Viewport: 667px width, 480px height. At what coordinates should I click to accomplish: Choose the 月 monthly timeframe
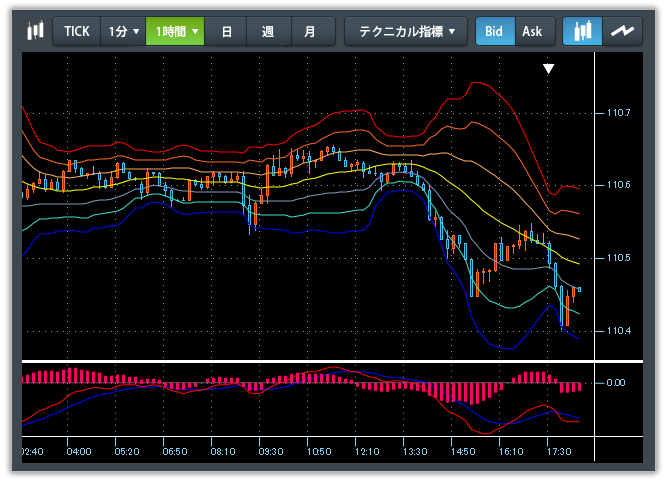tap(311, 31)
